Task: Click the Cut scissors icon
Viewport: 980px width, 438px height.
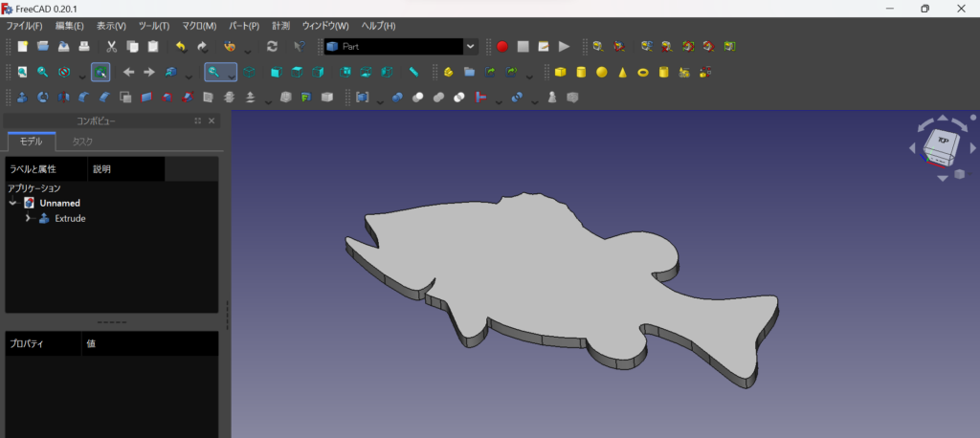Action: click(112, 46)
